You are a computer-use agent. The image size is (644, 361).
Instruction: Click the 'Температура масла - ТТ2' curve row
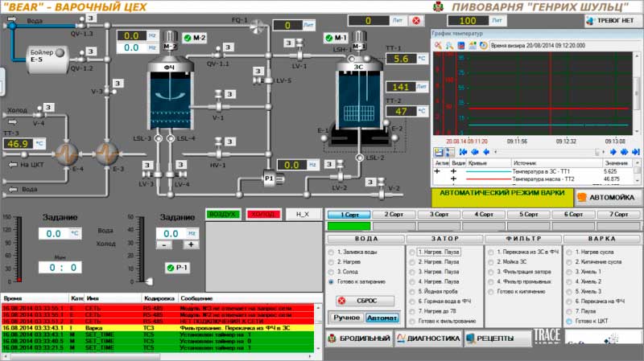pyautogui.click(x=534, y=179)
